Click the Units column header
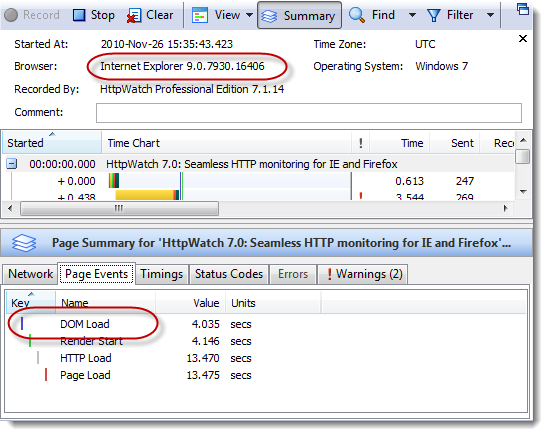 point(273,303)
